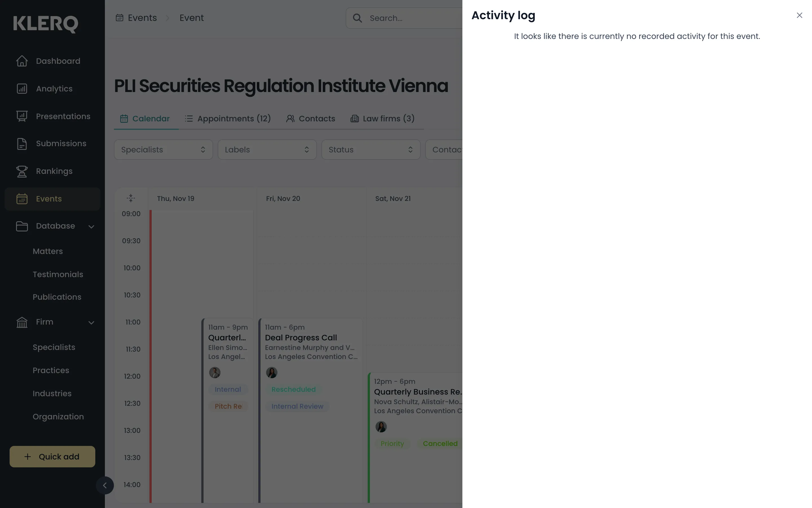Viewport: 812px width, 508px height.
Task: Switch to the Law firms (3) tab
Action: point(382,119)
